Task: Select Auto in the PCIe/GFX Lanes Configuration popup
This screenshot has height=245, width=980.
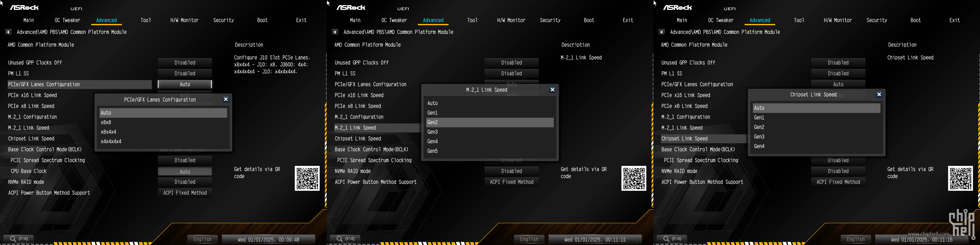Action: (x=163, y=113)
